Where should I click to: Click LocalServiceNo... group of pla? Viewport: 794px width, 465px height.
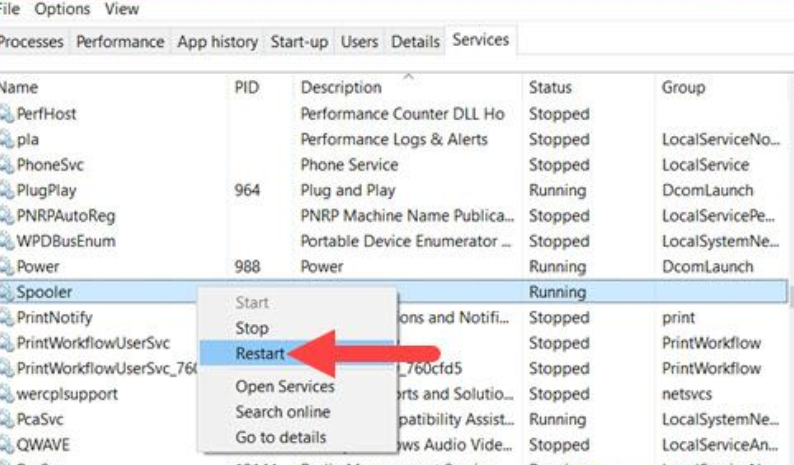721,139
